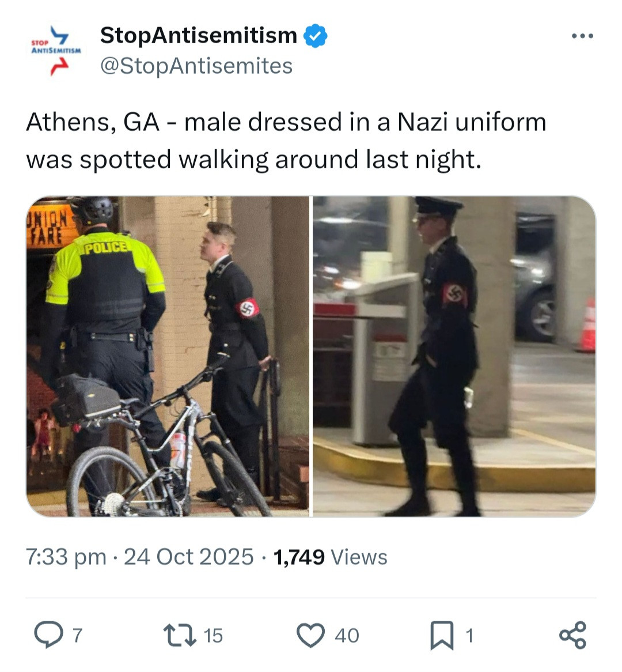Tap the like count 40

click(347, 636)
